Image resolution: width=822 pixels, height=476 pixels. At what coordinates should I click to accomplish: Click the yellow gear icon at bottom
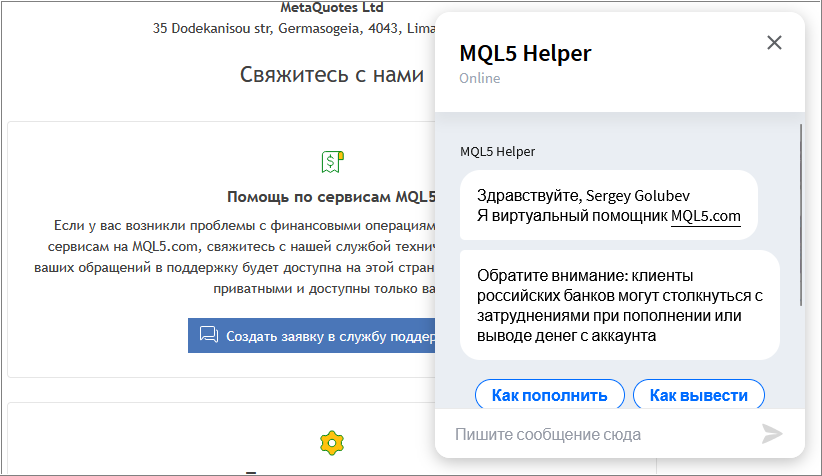(332, 443)
